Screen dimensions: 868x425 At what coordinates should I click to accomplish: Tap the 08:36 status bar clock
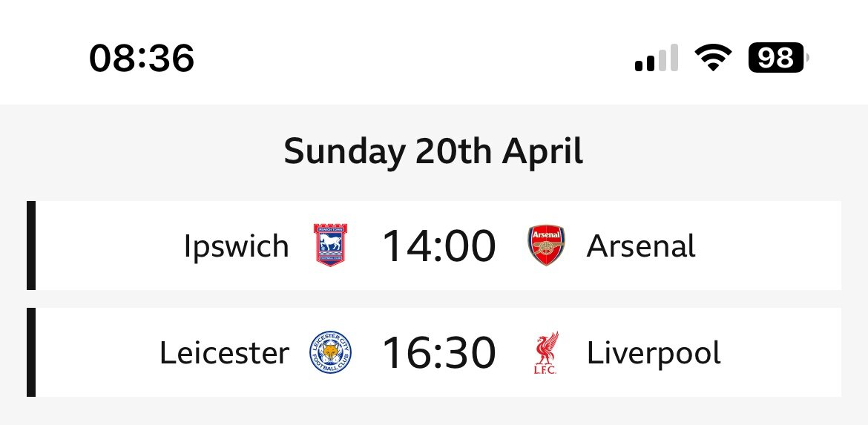point(142,58)
